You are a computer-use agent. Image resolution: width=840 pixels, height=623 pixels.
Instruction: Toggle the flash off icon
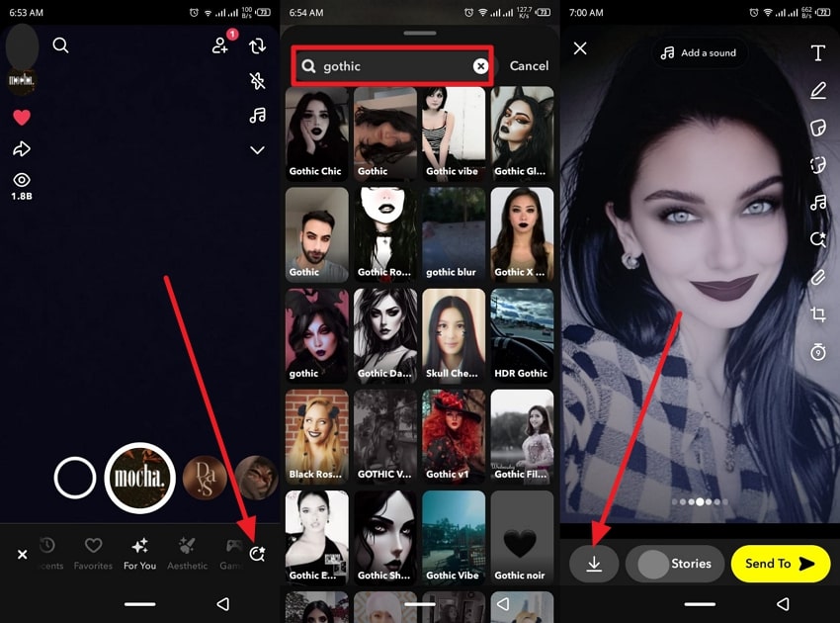coord(257,81)
